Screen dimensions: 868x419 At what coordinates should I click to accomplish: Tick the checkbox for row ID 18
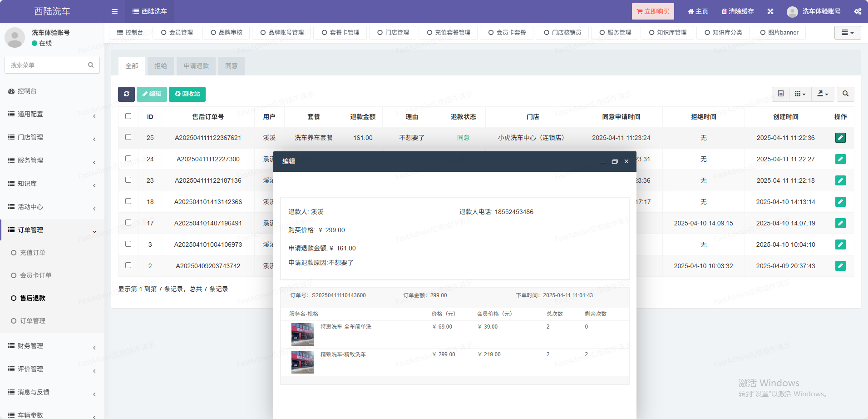[128, 201]
